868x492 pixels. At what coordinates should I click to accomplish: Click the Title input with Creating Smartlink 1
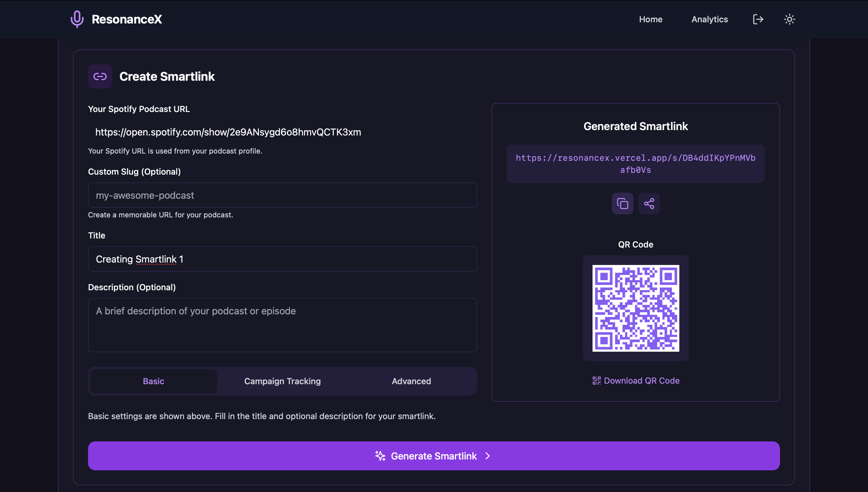[x=282, y=259]
